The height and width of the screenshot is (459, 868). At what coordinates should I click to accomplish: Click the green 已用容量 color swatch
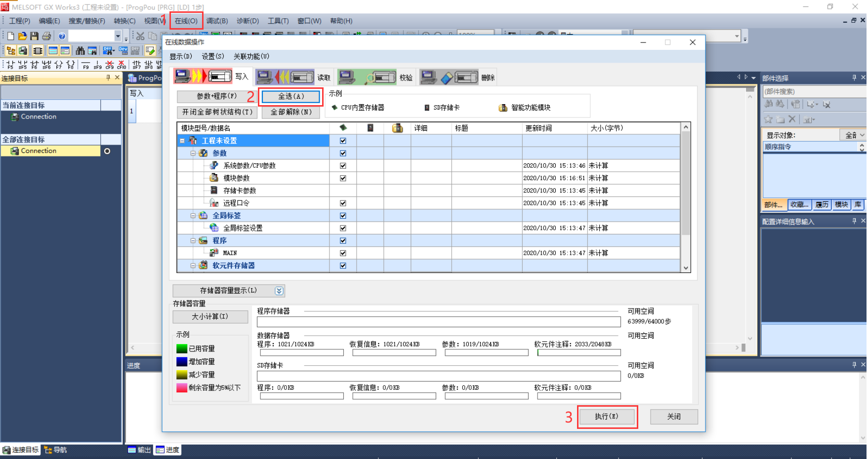coord(181,348)
